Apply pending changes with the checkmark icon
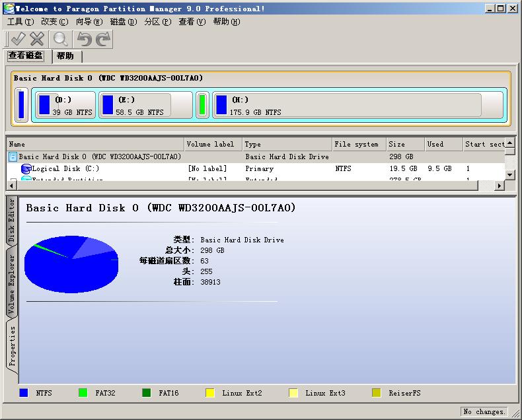Viewport: 522px width, 420px height. pos(18,39)
